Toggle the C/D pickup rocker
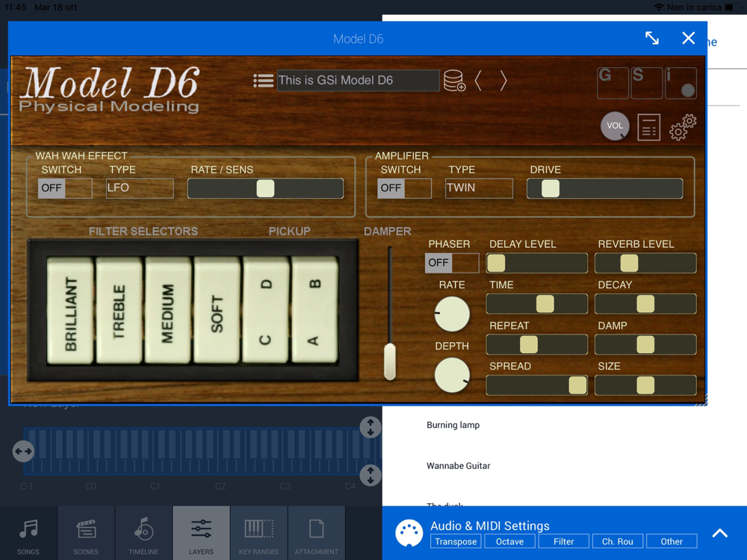Screen dimensions: 747x560 point(266,311)
